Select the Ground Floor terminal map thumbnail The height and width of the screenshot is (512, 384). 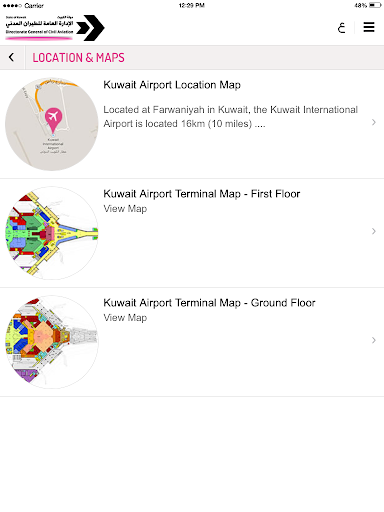[x=52, y=342]
